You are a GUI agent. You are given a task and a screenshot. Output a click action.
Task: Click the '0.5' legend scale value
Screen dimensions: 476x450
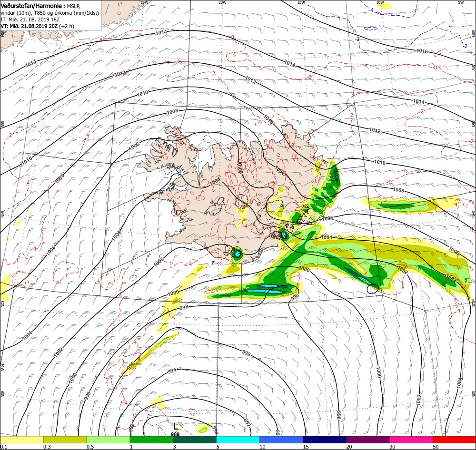[90, 447]
